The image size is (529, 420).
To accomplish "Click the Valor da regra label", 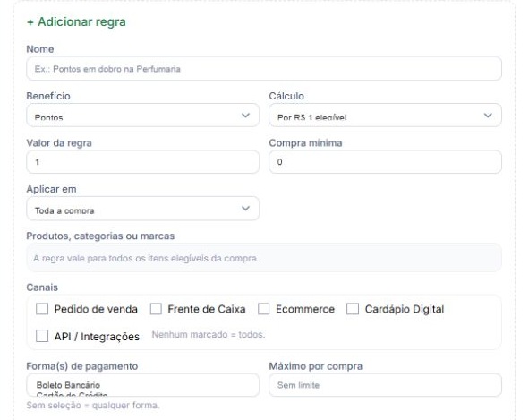I will pyautogui.click(x=59, y=142).
